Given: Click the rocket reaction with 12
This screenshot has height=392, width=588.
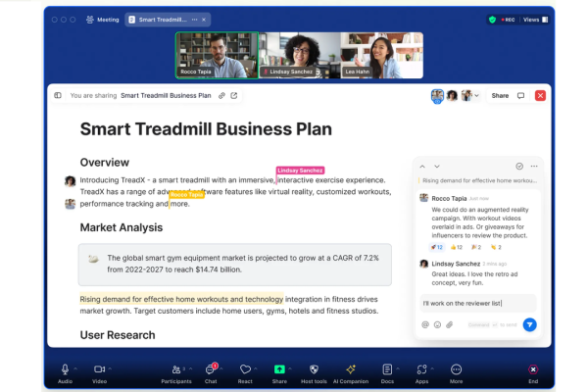Looking at the screenshot, I should 436,247.
